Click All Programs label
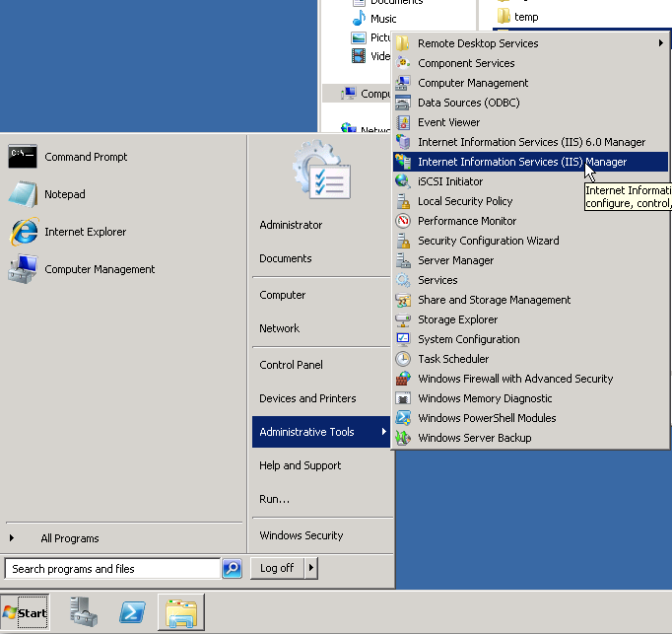 coord(70,538)
